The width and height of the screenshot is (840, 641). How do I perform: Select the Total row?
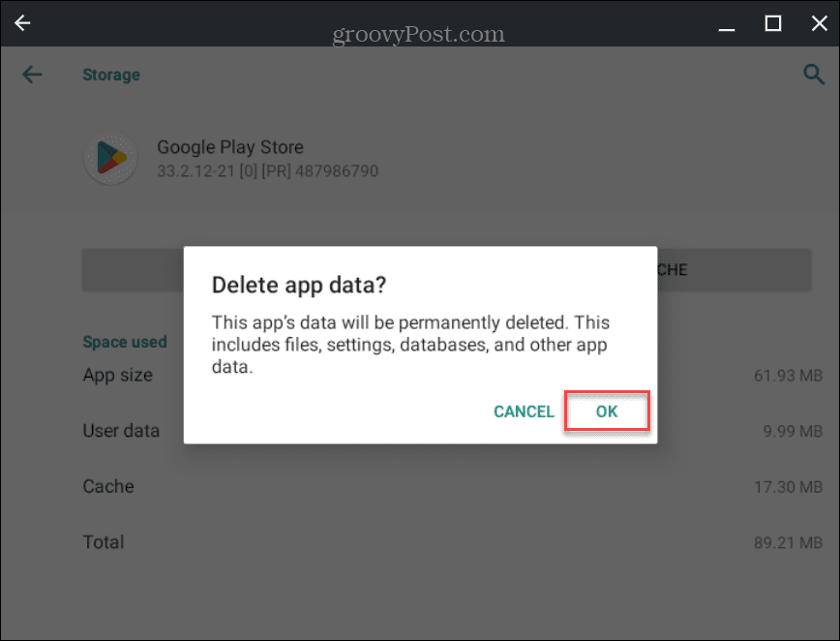(453, 542)
